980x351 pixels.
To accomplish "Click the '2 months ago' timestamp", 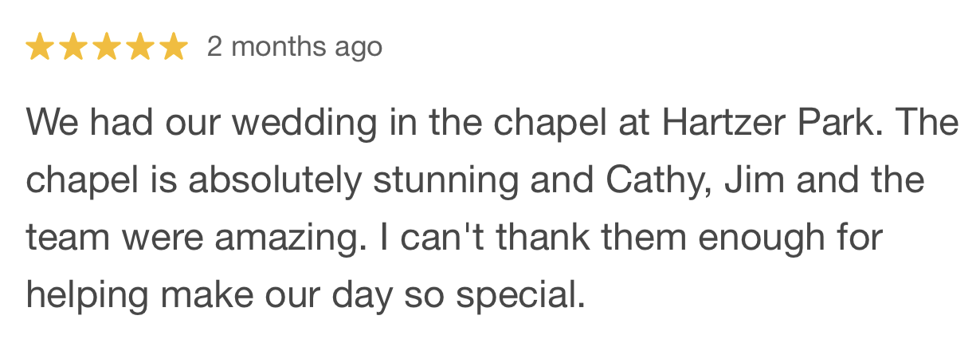I will tap(295, 48).
